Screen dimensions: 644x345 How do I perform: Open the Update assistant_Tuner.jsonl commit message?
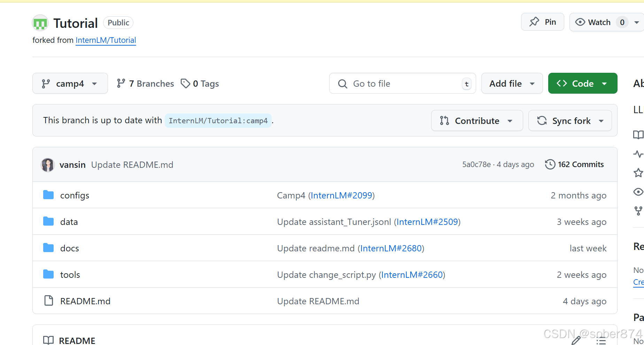click(334, 222)
